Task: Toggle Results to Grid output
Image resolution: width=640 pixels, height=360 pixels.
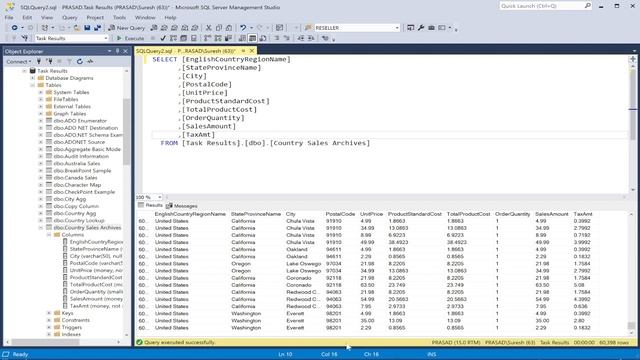Action: [253, 38]
